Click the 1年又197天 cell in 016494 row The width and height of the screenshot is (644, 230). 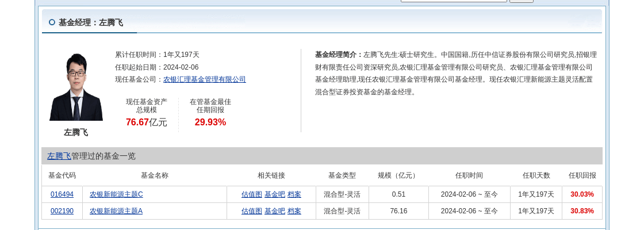(536, 194)
